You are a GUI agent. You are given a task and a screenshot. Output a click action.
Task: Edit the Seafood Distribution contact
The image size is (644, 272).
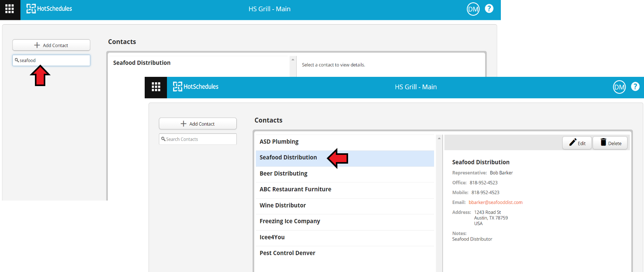tap(577, 143)
